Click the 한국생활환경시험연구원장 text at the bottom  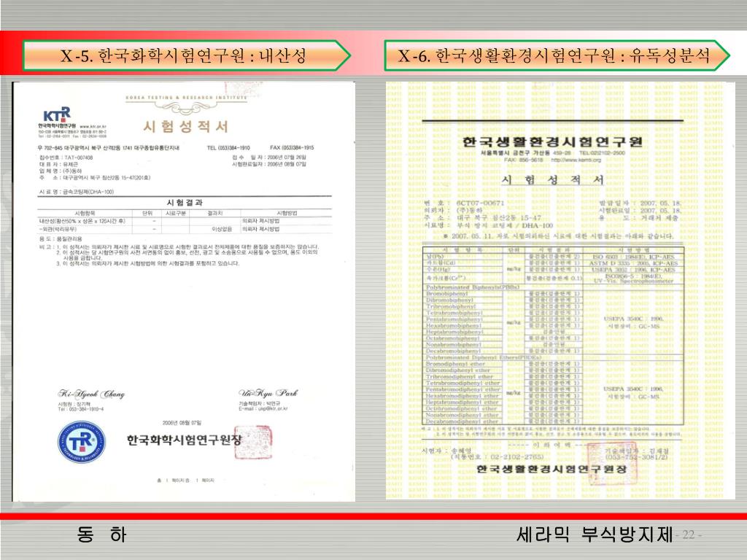click(551, 469)
